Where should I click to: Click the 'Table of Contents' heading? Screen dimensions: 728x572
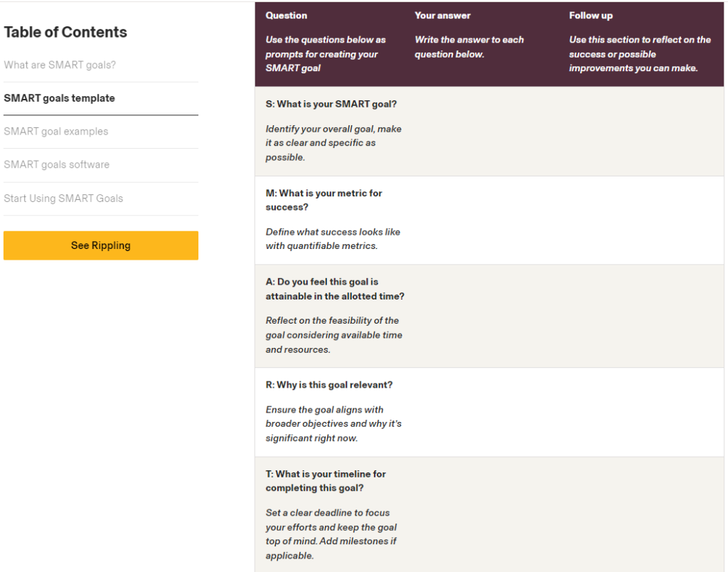click(x=65, y=32)
